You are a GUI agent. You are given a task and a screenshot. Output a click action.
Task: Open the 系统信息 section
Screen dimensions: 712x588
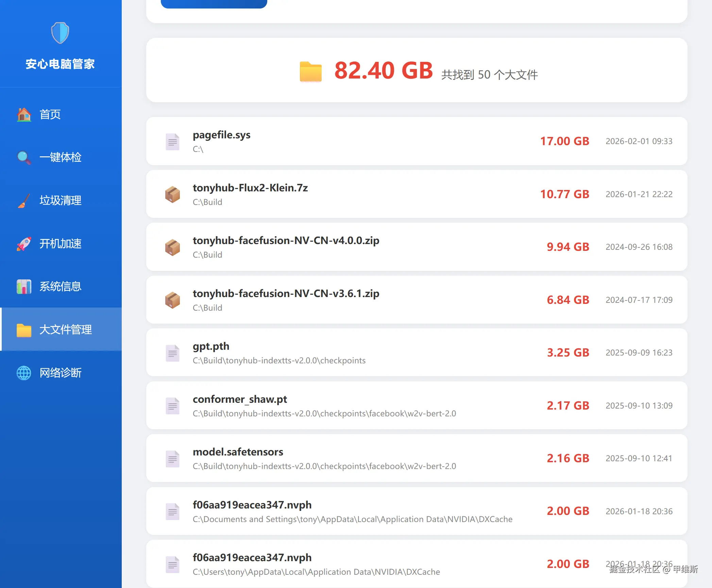pos(61,287)
